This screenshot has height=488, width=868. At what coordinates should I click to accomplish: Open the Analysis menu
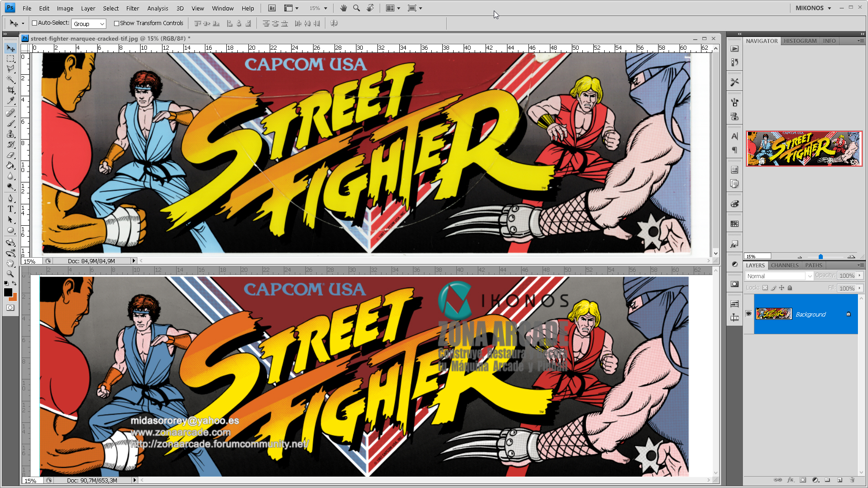(158, 8)
